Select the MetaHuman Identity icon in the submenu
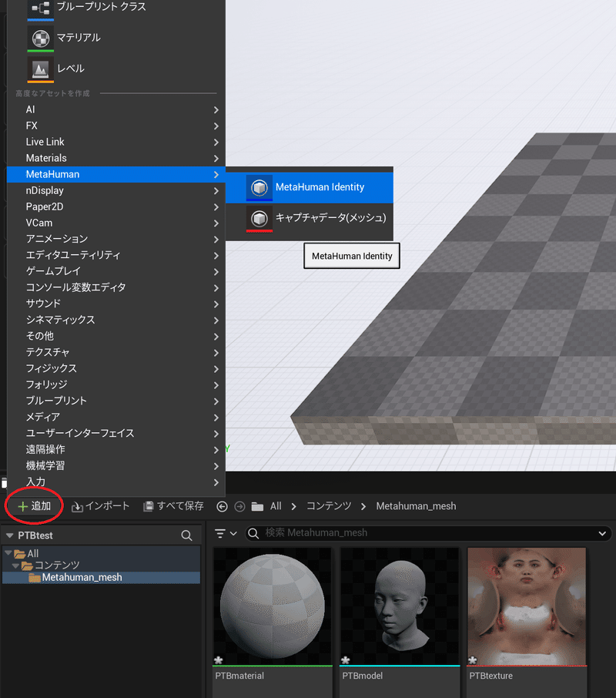Image resolution: width=616 pixels, height=698 pixels. (259, 187)
